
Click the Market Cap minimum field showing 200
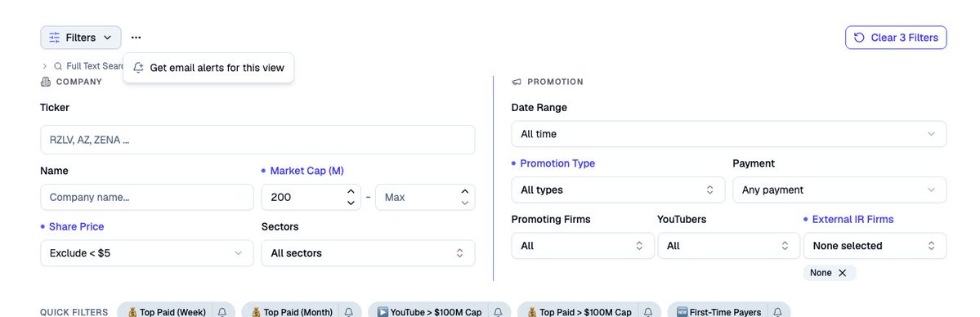pos(304,197)
